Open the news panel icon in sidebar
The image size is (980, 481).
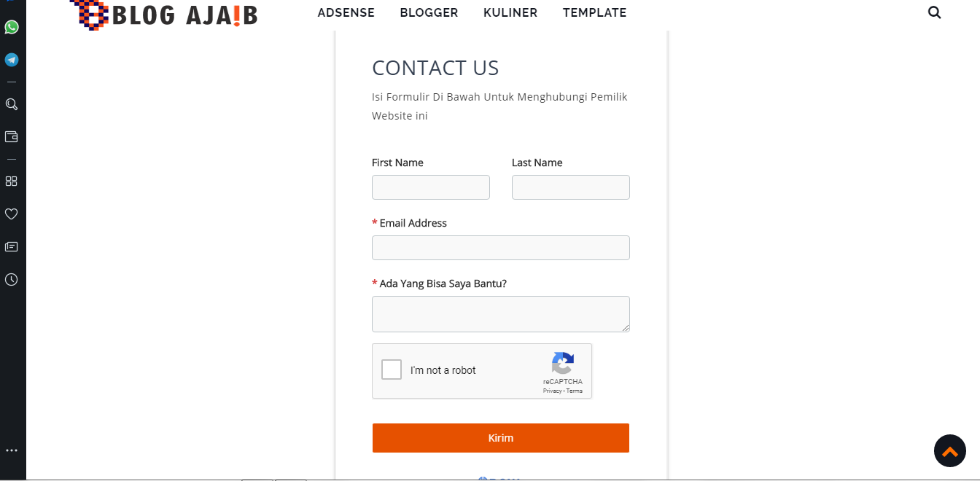[x=12, y=247]
